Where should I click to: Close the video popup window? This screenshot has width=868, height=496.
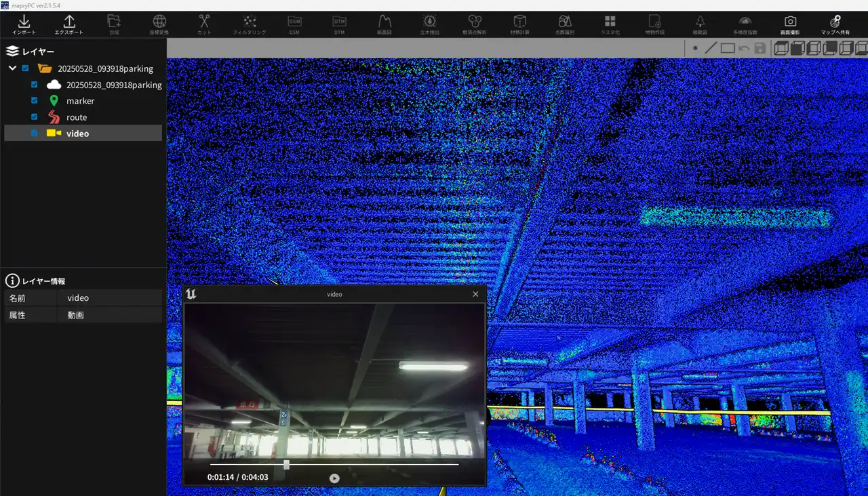point(475,294)
